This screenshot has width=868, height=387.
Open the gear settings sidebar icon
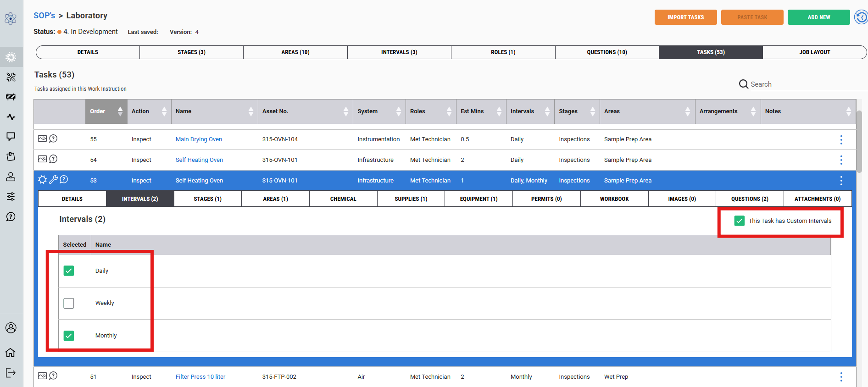tap(11, 57)
